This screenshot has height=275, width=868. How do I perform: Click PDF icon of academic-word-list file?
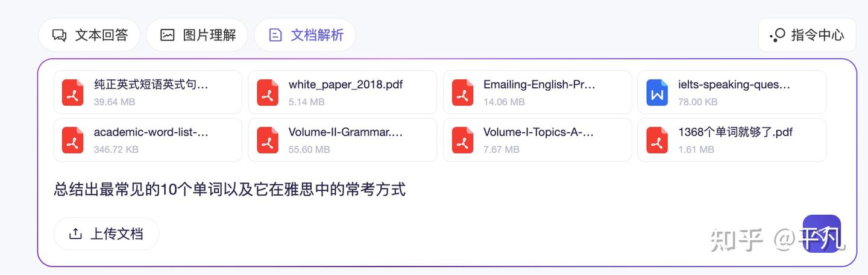tap(73, 140)
